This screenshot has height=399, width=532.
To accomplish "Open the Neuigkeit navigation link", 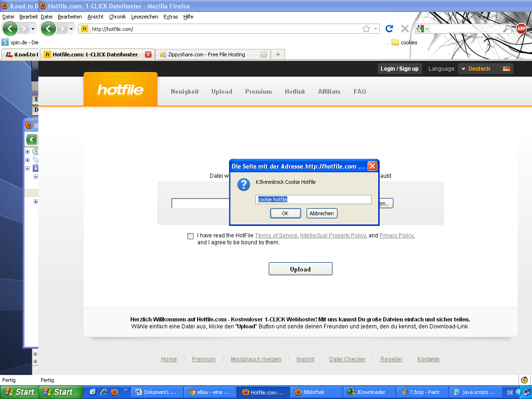I will coord(185,91).
